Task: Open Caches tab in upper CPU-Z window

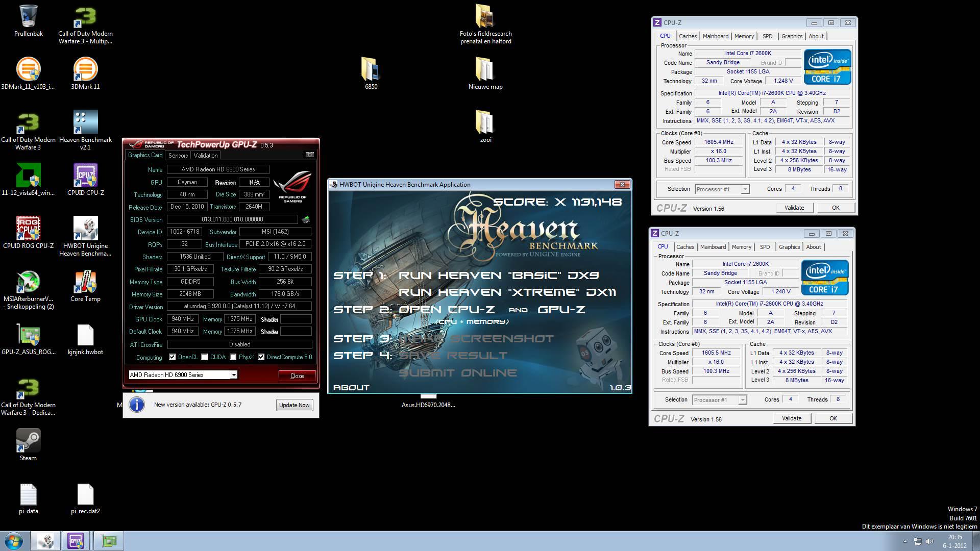Action: [x=688, y=36]
